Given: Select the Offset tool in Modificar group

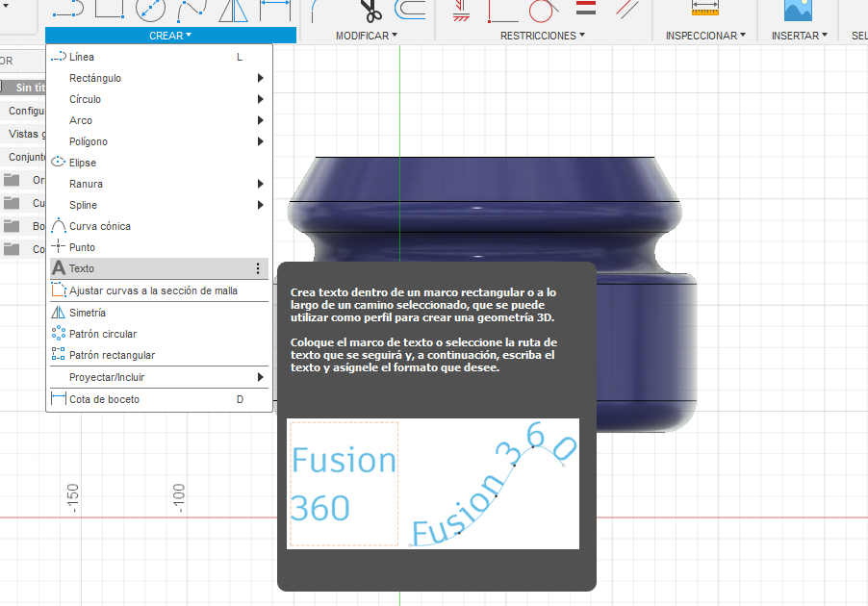Looking at the screenshot, I should pos(410,10).
